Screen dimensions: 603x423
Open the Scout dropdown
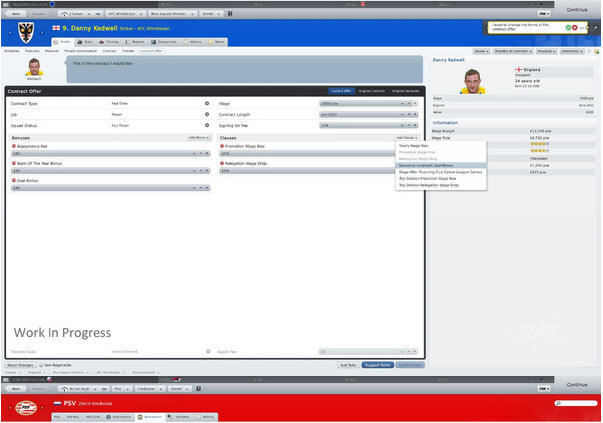click(x=481, y=51)
